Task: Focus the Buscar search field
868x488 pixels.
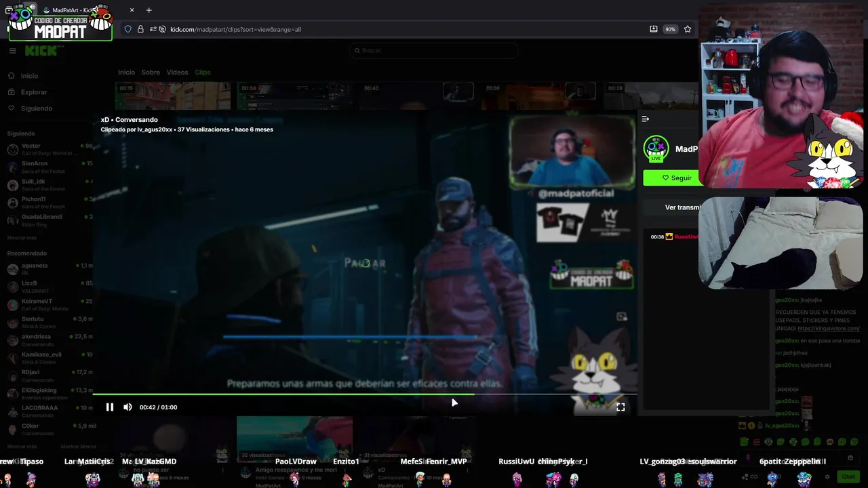Action: [x=433, y=50]
